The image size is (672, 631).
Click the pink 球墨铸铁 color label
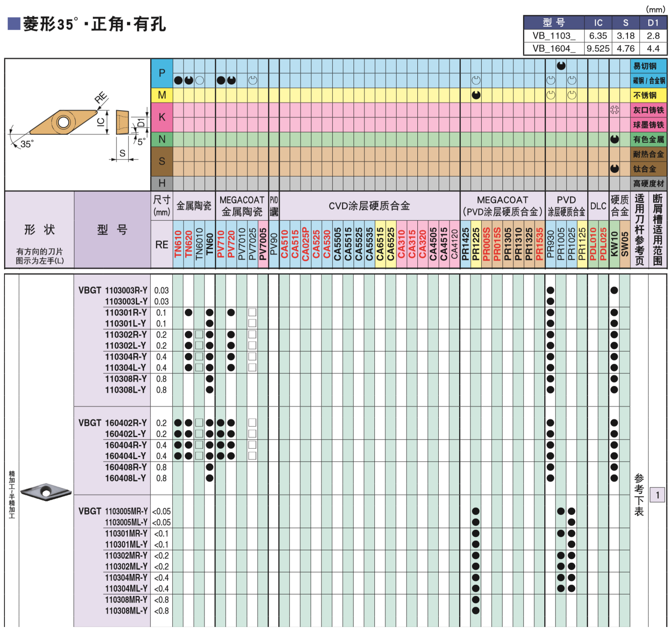(x=648, y=125)
